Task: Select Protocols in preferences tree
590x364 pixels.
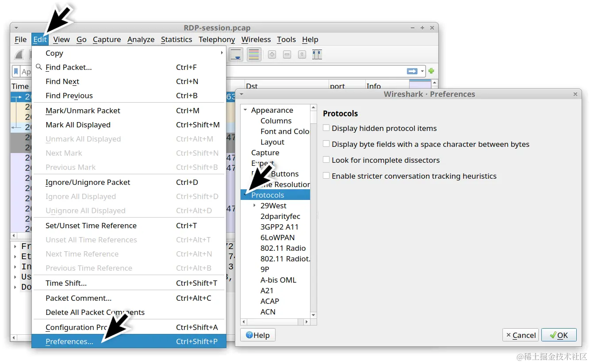Action: click(x=276, y=195)
